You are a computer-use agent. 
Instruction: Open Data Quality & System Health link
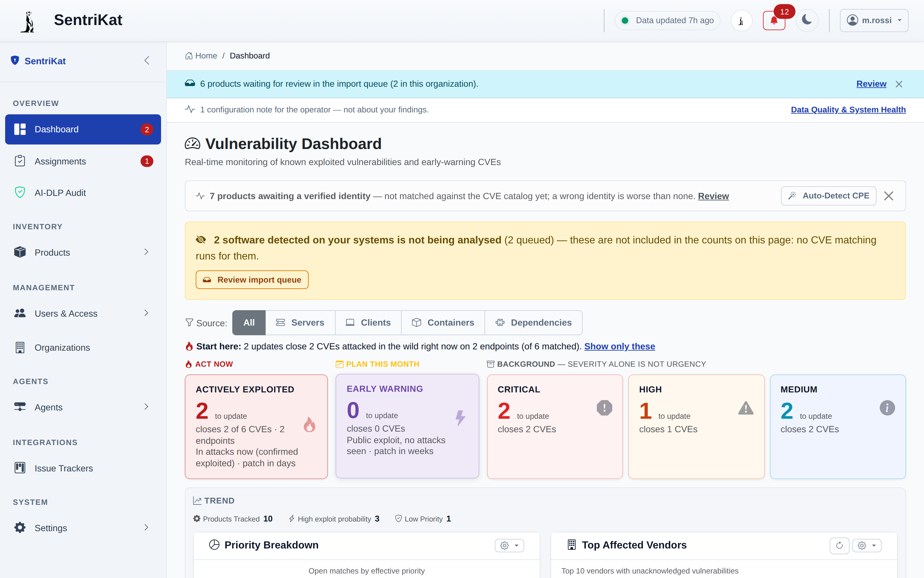pyautogui.click(x=848, y=110)
